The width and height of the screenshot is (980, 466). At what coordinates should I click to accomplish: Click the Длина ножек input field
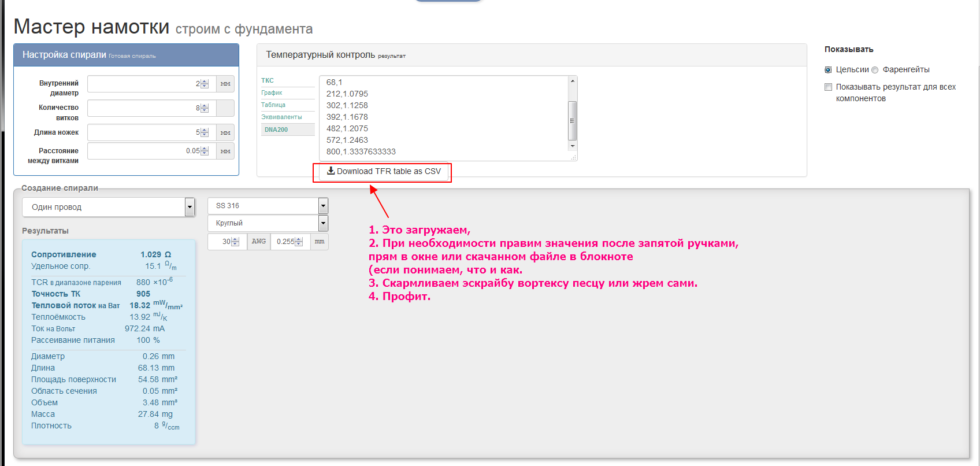pyautogui.click(x=151, y=132)
